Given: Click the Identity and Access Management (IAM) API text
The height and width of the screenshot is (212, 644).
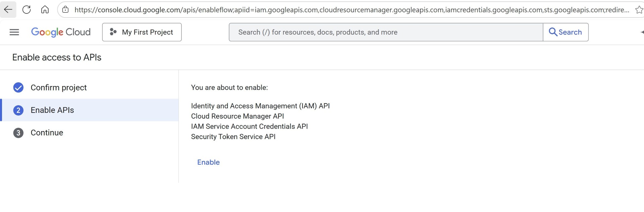Looking at the screenshot, I should click(260, 106).
